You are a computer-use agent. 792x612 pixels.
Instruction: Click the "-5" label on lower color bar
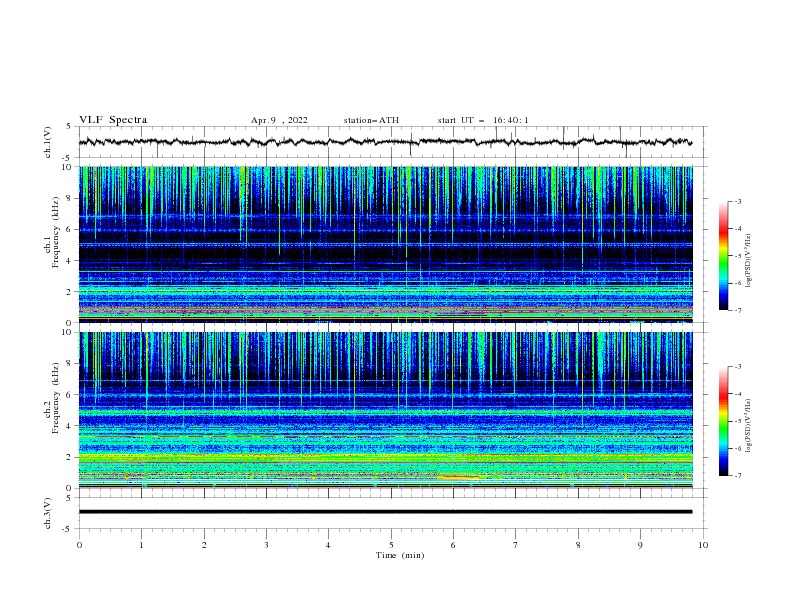pyautogui.click(x=738, y=421)
